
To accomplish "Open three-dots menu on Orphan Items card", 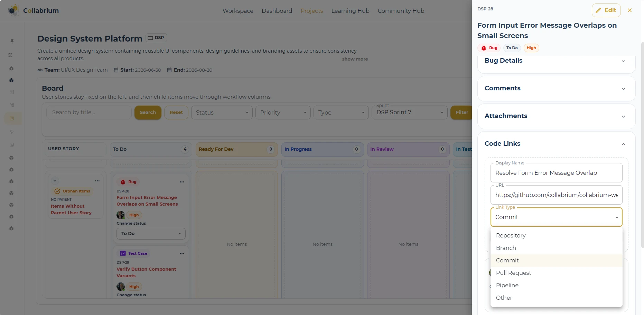I will (x=97, y=181).
